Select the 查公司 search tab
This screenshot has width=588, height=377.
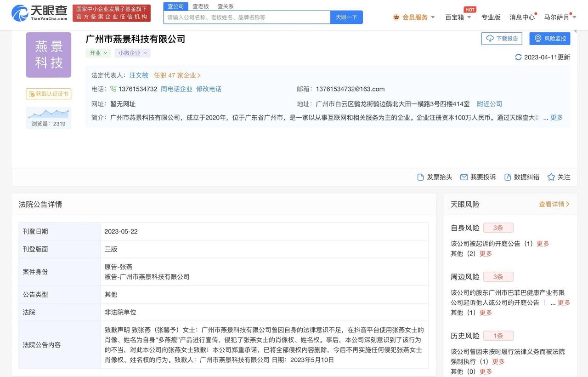point(175,6)
